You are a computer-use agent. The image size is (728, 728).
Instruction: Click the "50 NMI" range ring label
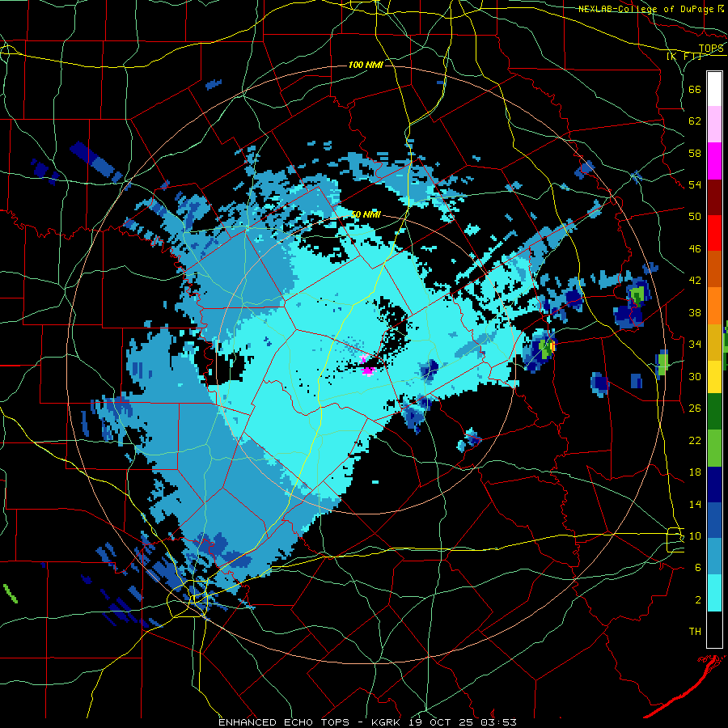click(366, 214)
